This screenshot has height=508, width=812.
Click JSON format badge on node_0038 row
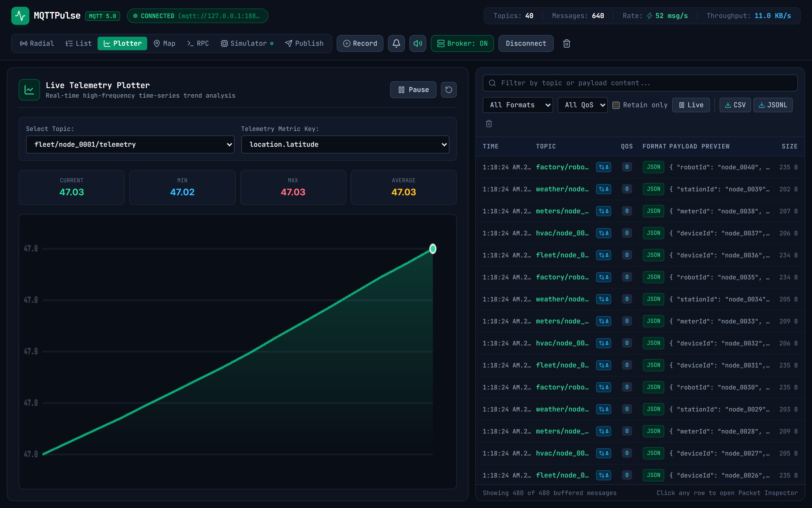click(653, 211)
